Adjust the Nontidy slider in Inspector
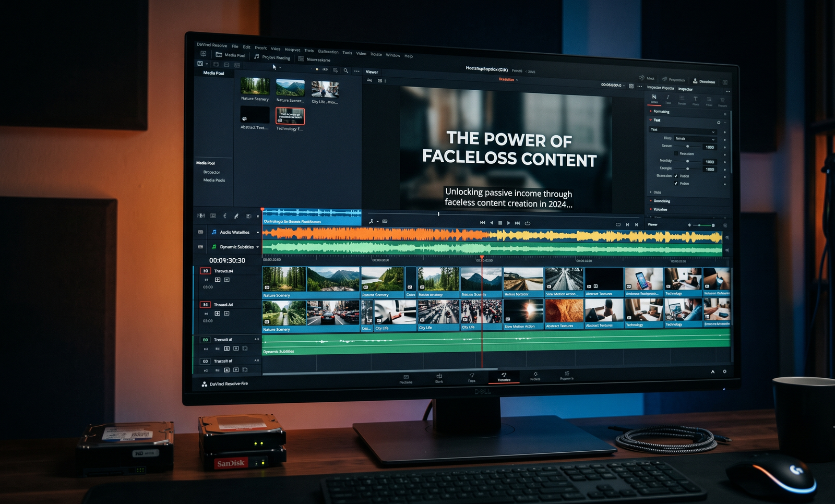The image size is (835, 504). pos(687,161)
